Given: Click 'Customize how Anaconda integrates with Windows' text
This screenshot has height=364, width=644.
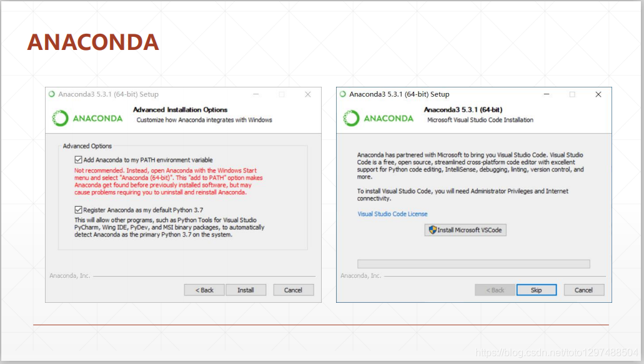Looking at the screenshot, I should click(204, 120).
